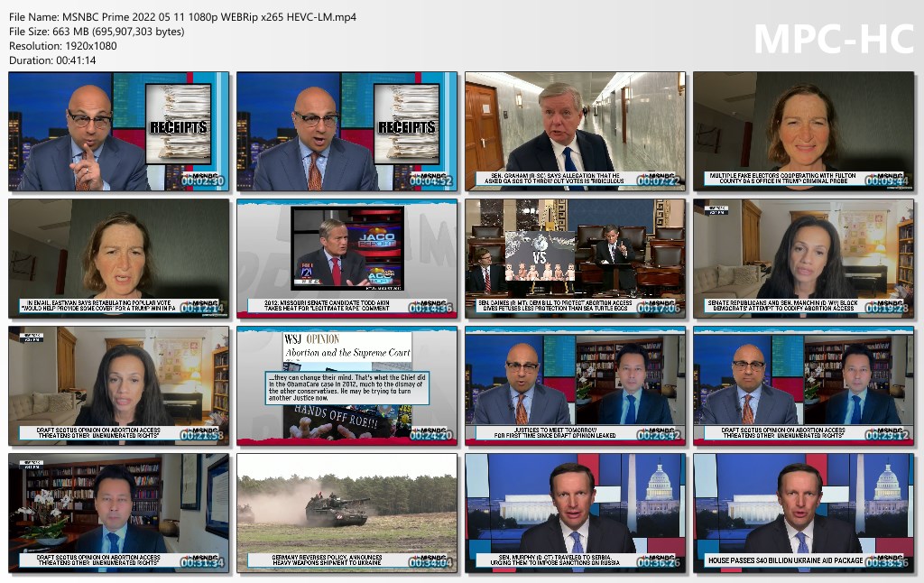Click the Duration 00:41:14 line
Screen dimensions: 924x583
click(52, 60)
